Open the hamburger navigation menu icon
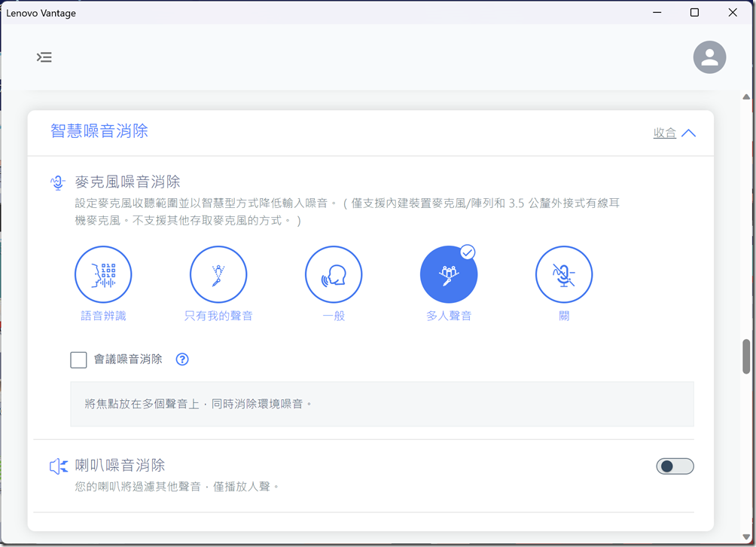Viewport: 756px width, 547px height. pyautogui.click(x=44, y=57)
